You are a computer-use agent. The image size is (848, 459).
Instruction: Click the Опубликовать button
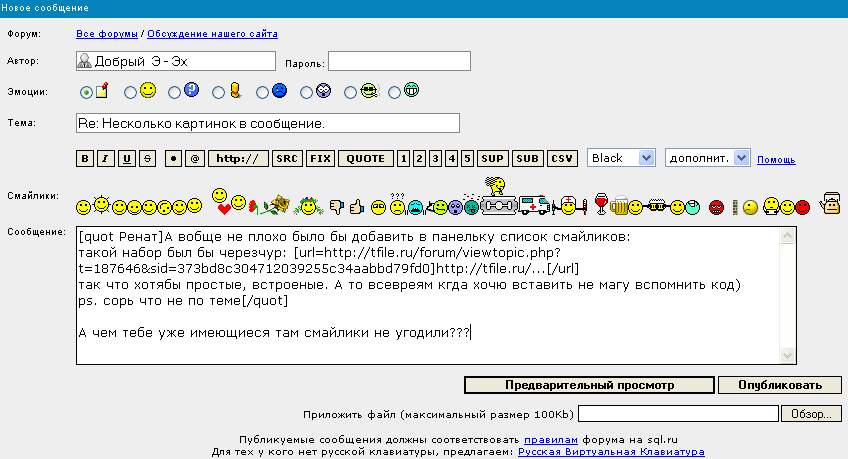coord(772,385)
